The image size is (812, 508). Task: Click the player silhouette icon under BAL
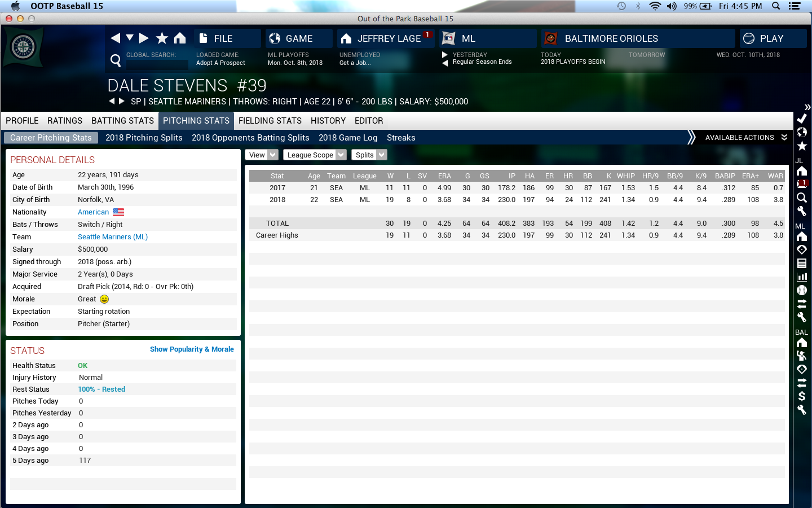click(801, 356)
